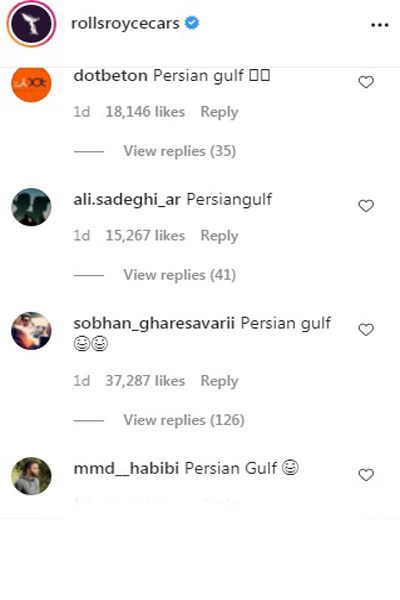Reply to dotbeton's comment
Screen dimensions: 400x600
tap(219, 112)
